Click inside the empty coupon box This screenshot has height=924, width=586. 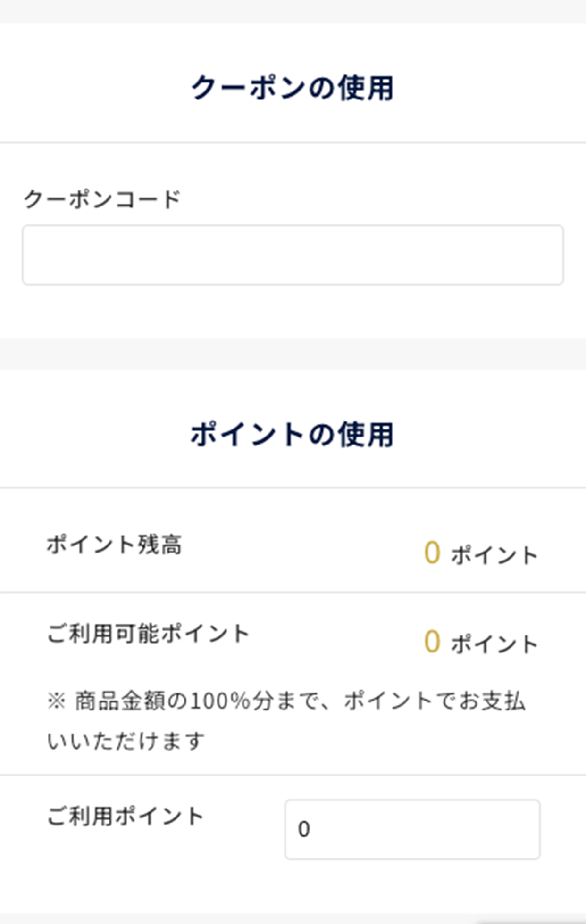click(292, 255)
